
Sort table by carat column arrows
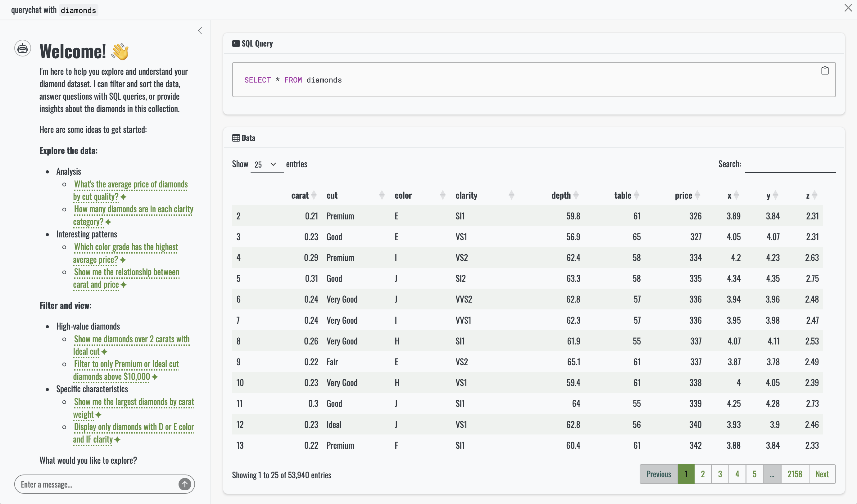coord(314,196)
